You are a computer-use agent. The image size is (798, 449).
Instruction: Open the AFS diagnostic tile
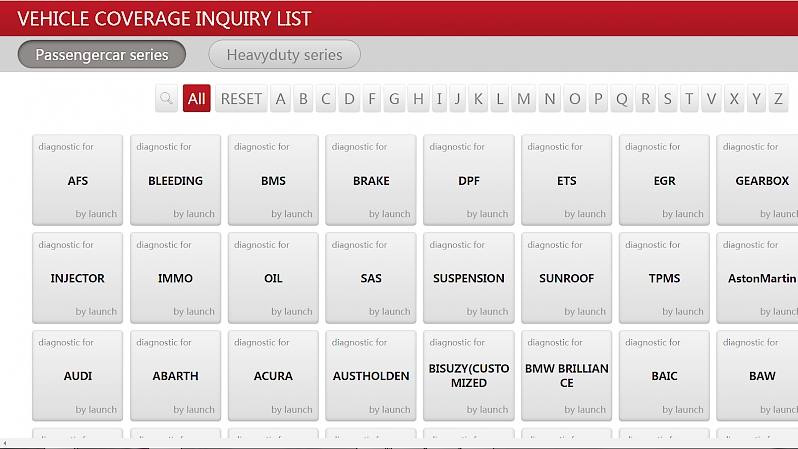coord(78,180)
